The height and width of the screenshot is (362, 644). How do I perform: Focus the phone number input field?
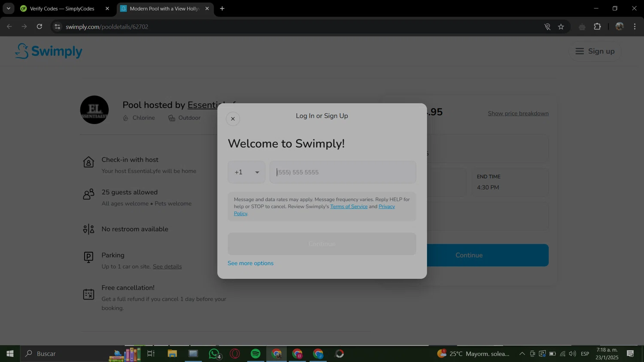coord(343,172)
